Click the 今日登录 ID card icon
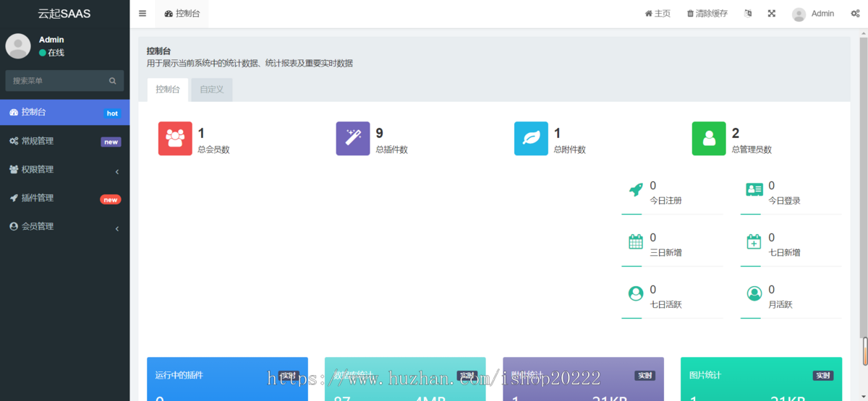This screenshot has height=401, width=868. 754,189
